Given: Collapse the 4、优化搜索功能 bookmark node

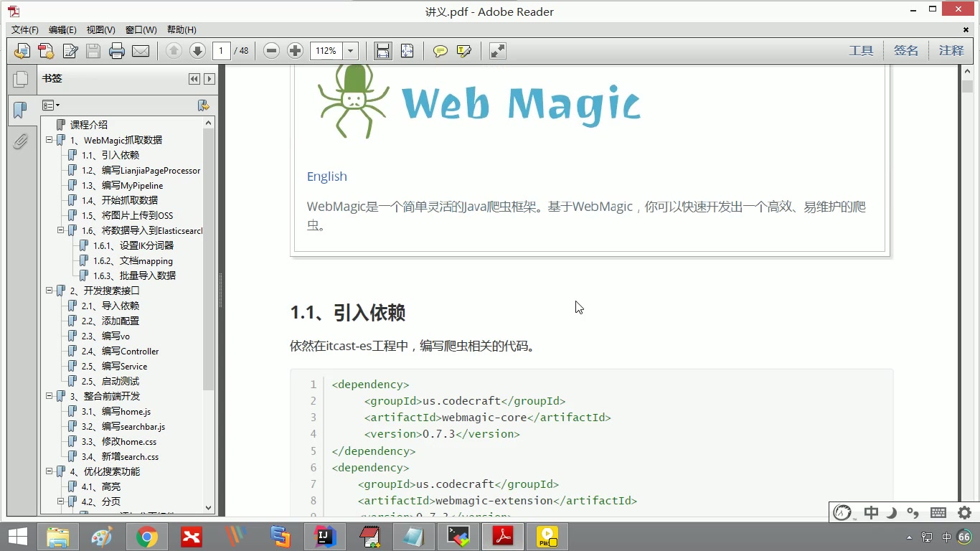Looking at the screenshot, I should (50, 471).
